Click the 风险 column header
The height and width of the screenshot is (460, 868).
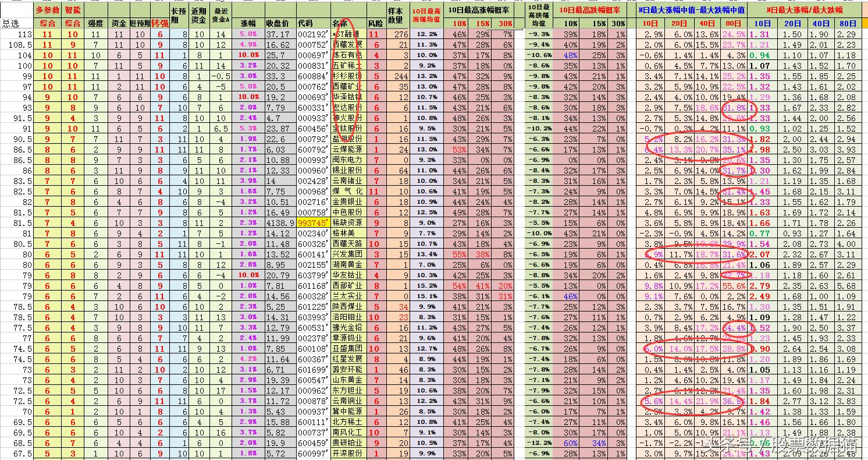click(376, 23)
